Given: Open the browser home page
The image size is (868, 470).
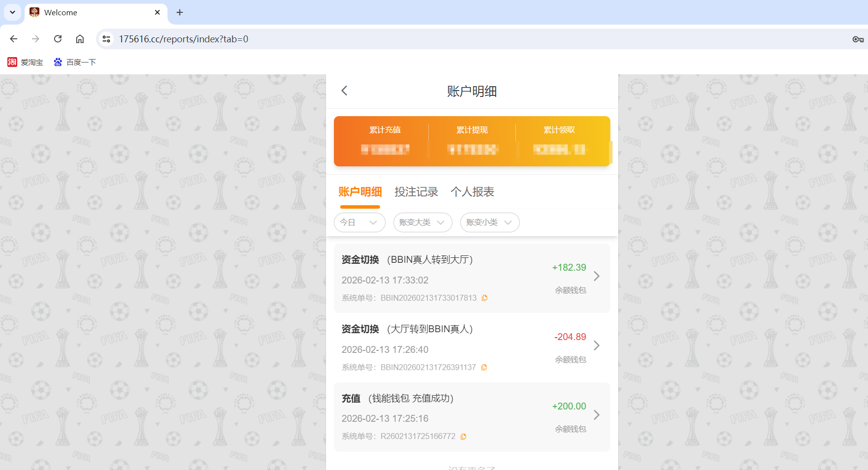Looking at the screenshot, I should [80, 39].
